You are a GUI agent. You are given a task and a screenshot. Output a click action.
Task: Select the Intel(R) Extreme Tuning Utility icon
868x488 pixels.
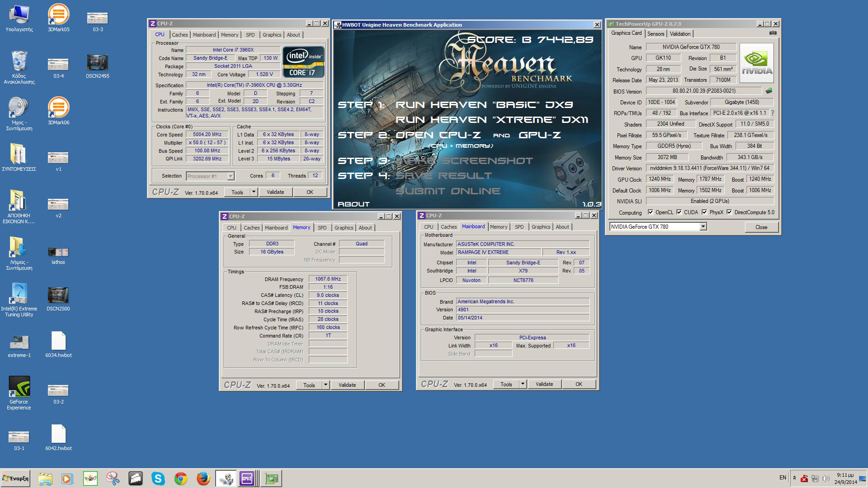19,300
